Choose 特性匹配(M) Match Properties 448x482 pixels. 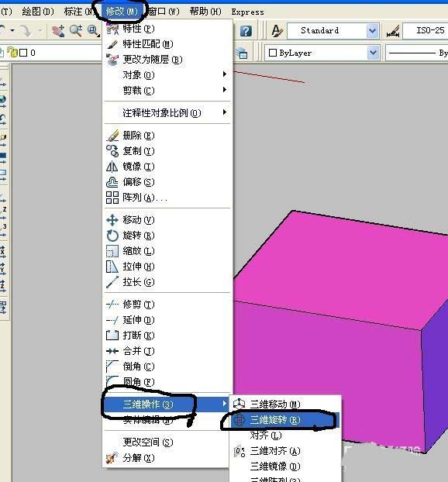pyautogui.click(x=167, y=44)
